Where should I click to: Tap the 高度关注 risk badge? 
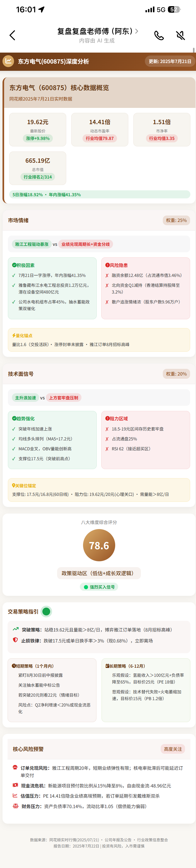(x=173, y=749)
